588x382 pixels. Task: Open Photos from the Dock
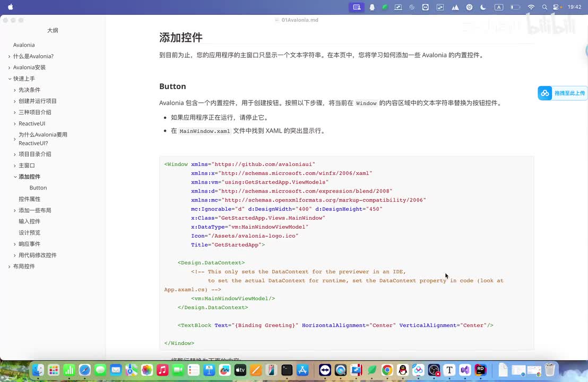click(147, 370)
